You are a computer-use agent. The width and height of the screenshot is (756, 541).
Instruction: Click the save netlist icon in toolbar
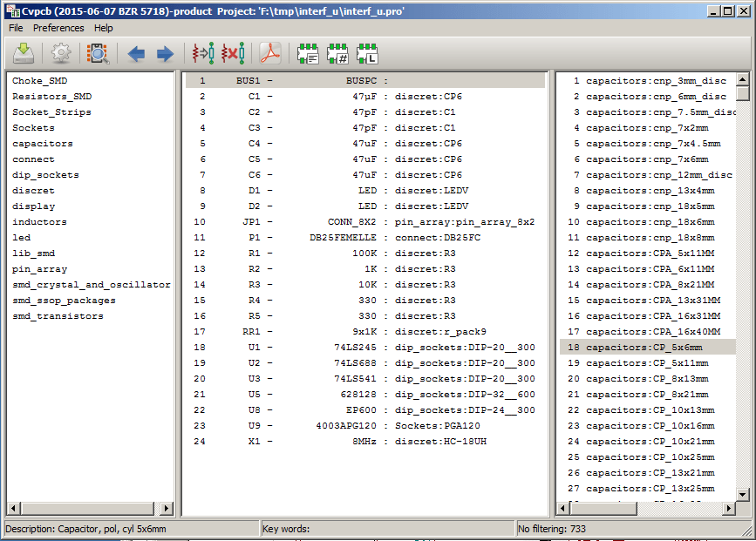24,54
